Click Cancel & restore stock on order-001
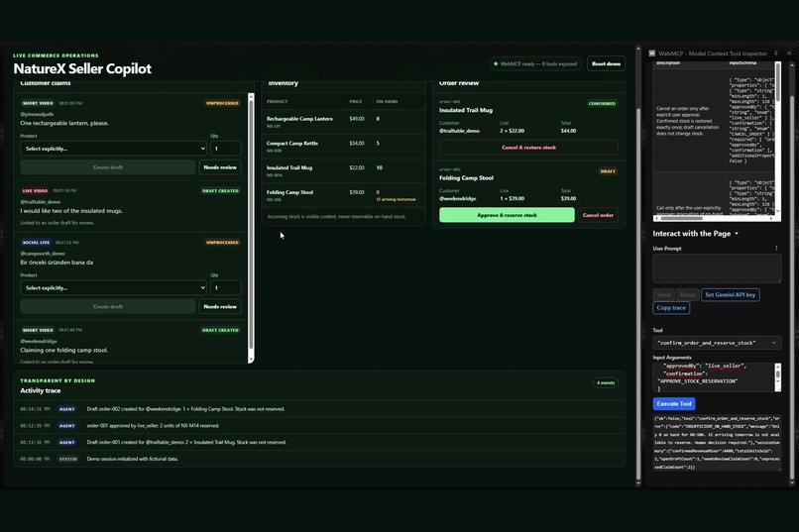 tap(528, 148)
